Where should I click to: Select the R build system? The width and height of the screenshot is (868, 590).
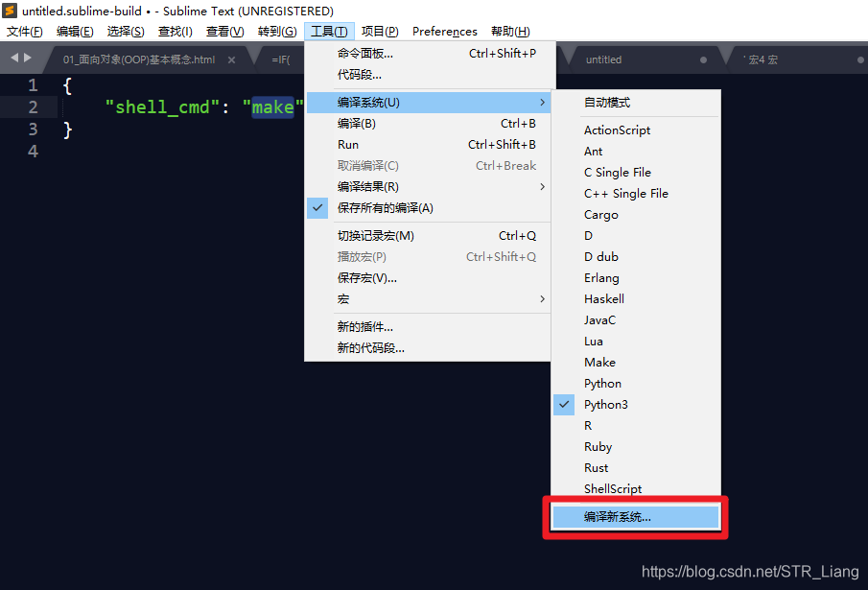tap(636, 426)
